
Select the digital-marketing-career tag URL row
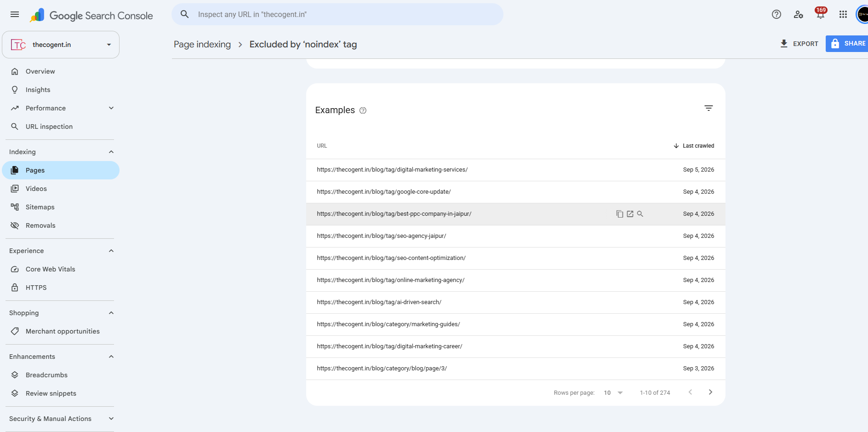pyautogui.click(x=515, y=346)
